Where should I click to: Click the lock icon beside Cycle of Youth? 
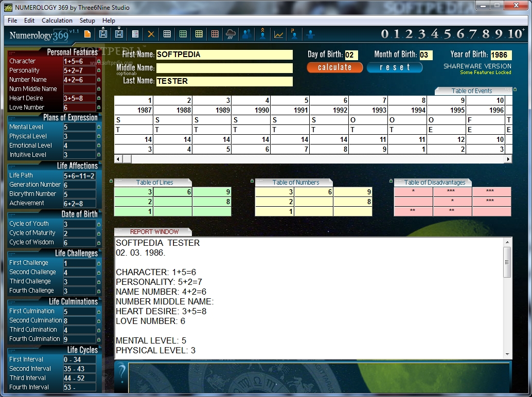pyautogui.click(x=99, y=224)
